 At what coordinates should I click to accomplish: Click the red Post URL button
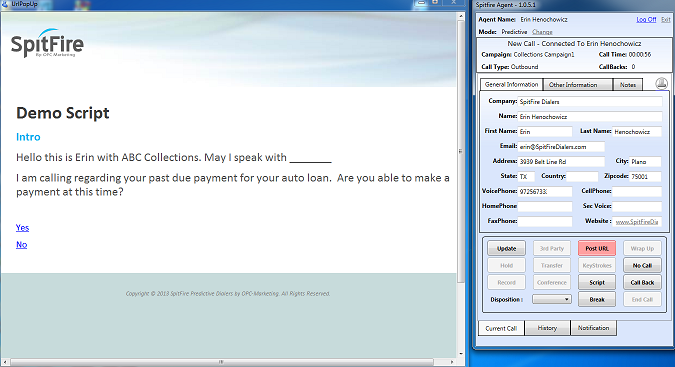(x=597, y=248)
